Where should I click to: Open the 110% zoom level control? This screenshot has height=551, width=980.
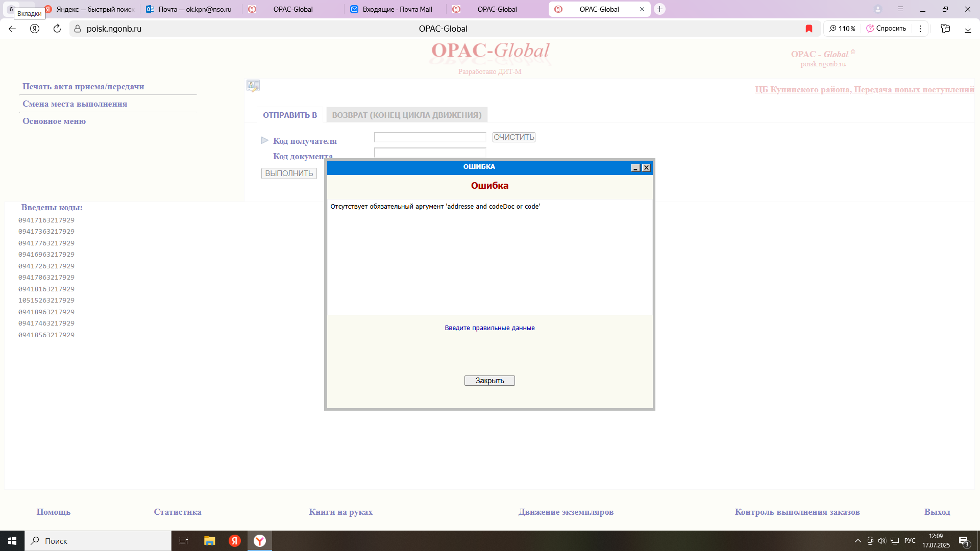[x=842, y=29]
